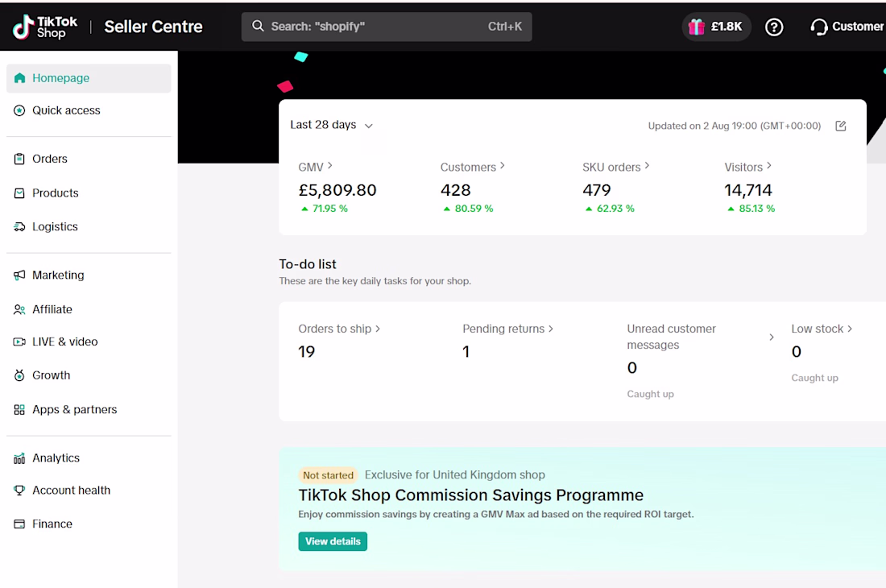Screen dimensions: 886x588
Task: Click the Quick access star icon
Action: tap(19, 110)
